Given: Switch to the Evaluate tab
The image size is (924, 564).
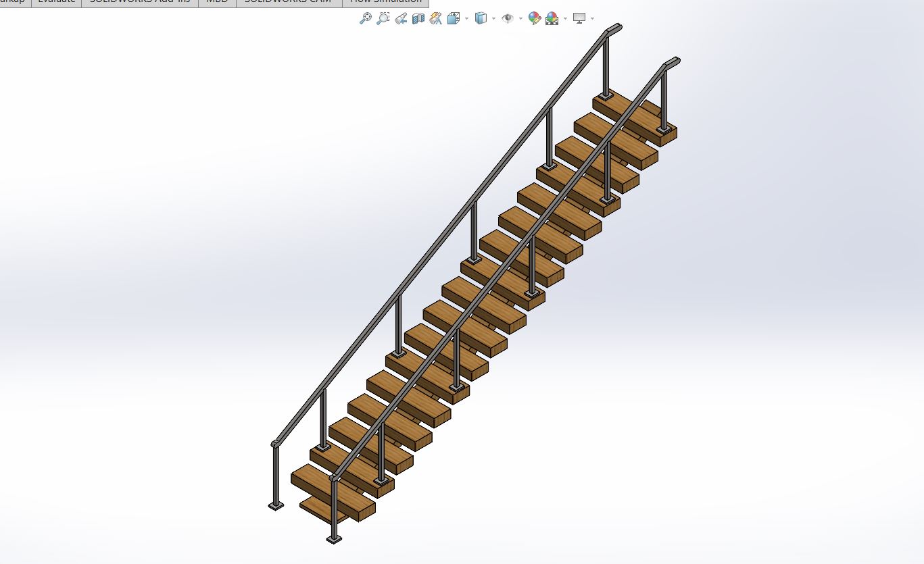Looking at the screenshot, I should click(x=57, y=3).
